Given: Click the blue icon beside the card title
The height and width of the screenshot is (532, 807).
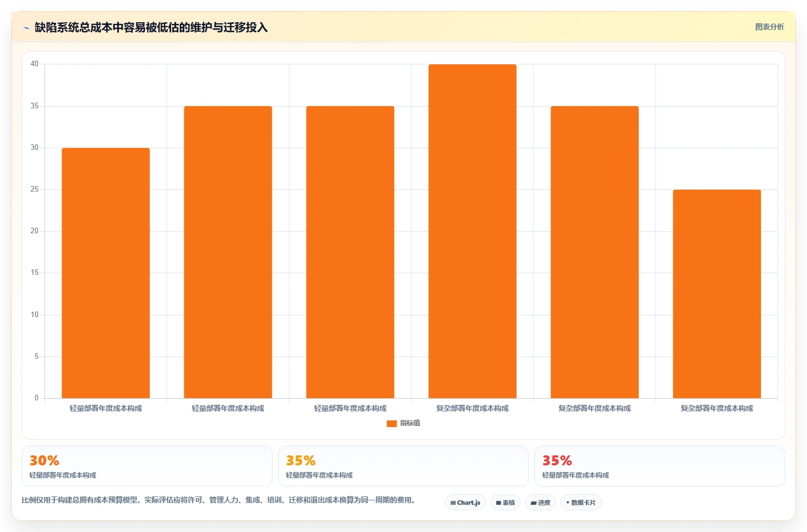Looking at the screenshot, I should pyautogui.click(x=26, y=28).
